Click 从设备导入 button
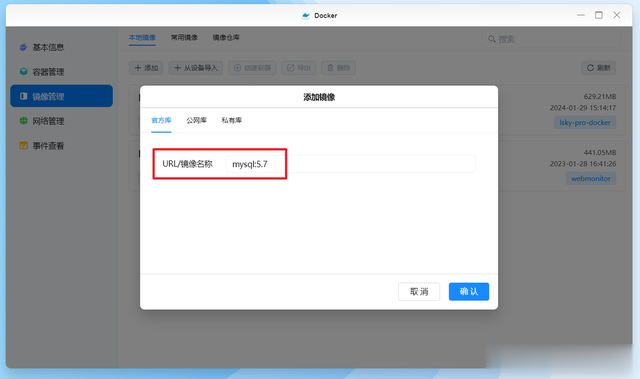This screenshot has height=379, width=640. coord(196,68)
